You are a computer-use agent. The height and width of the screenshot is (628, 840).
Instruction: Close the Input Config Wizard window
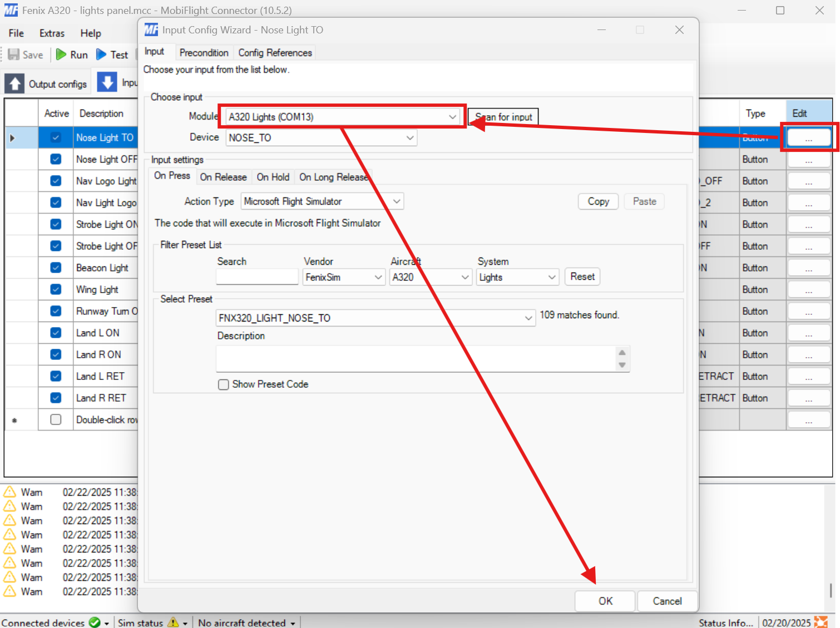tap(679, 30)
